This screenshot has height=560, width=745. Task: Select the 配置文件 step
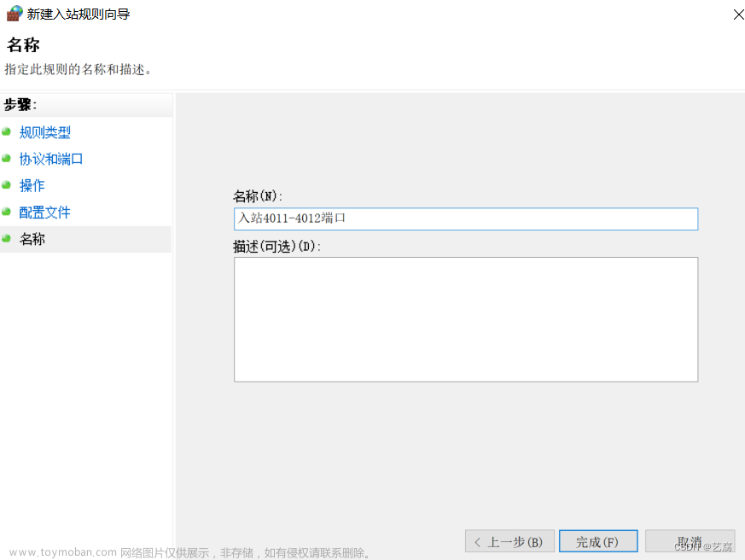pyautogui.click(x=44, y=212)
